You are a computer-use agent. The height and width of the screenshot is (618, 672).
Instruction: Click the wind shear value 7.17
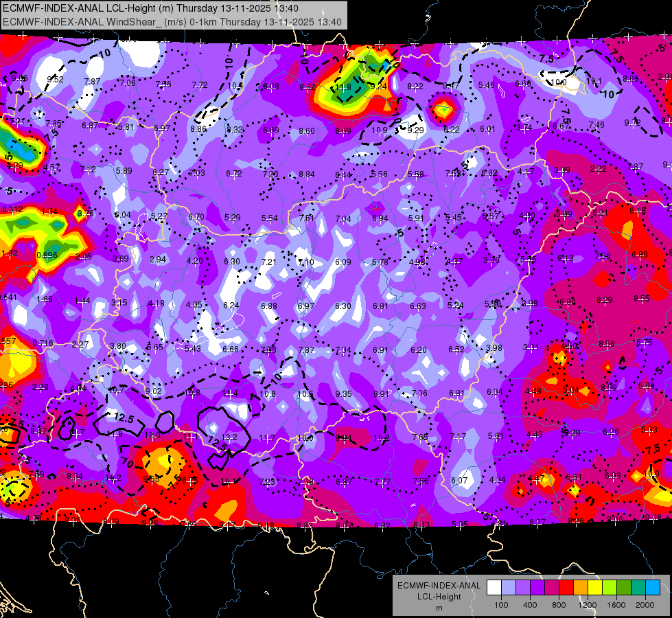[458, 437]
